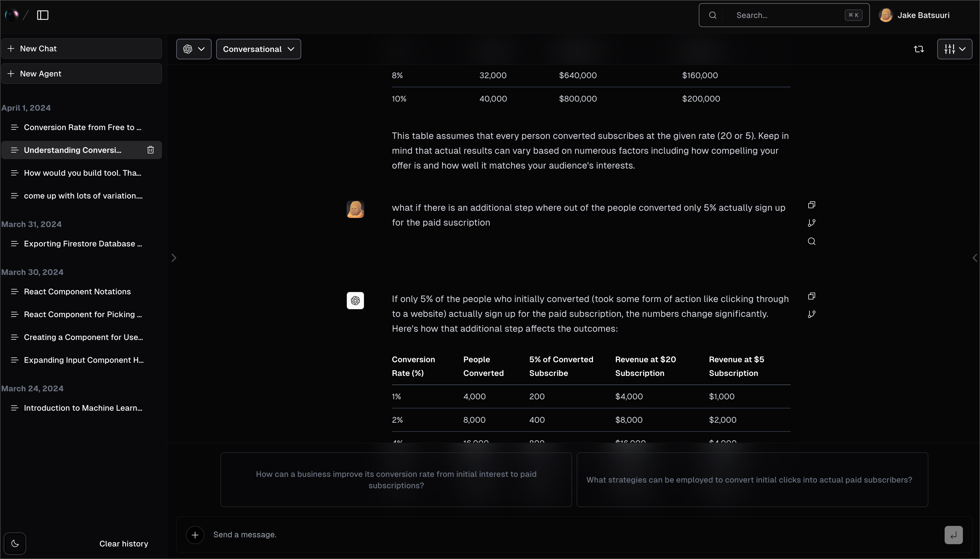The image size is (980, 559).
Task: Open the Exporting Firestore Database chat
Action: (82, 244)
